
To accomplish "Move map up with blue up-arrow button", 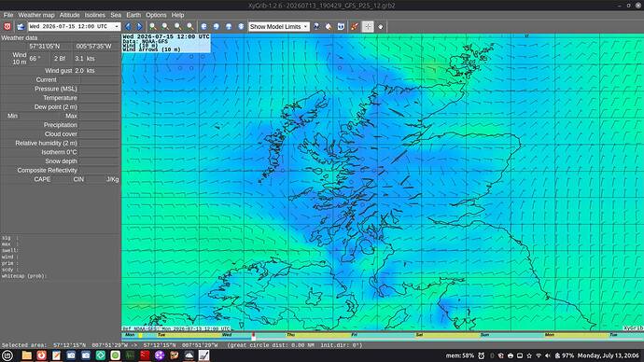I will tap(229, 26).
